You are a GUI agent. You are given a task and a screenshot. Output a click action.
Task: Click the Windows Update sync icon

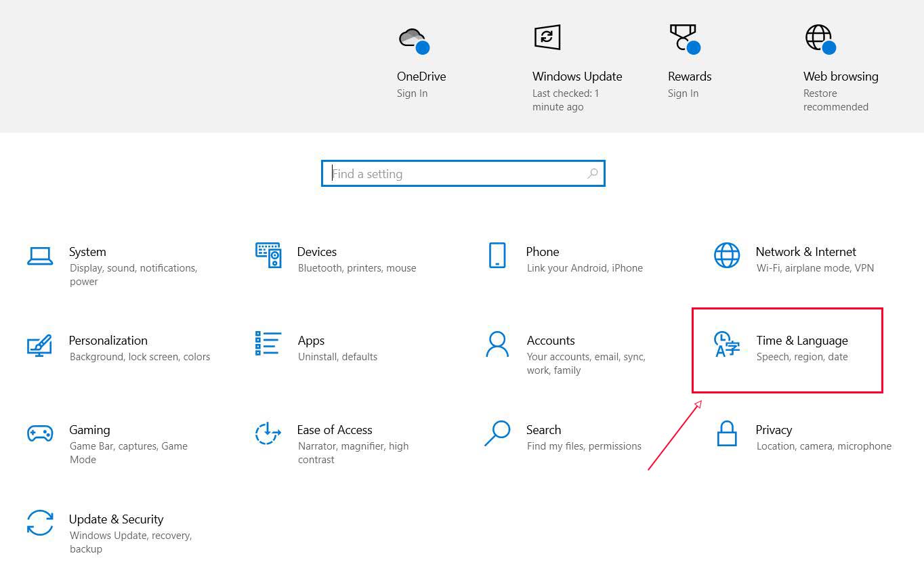click(x=547, y=37)
